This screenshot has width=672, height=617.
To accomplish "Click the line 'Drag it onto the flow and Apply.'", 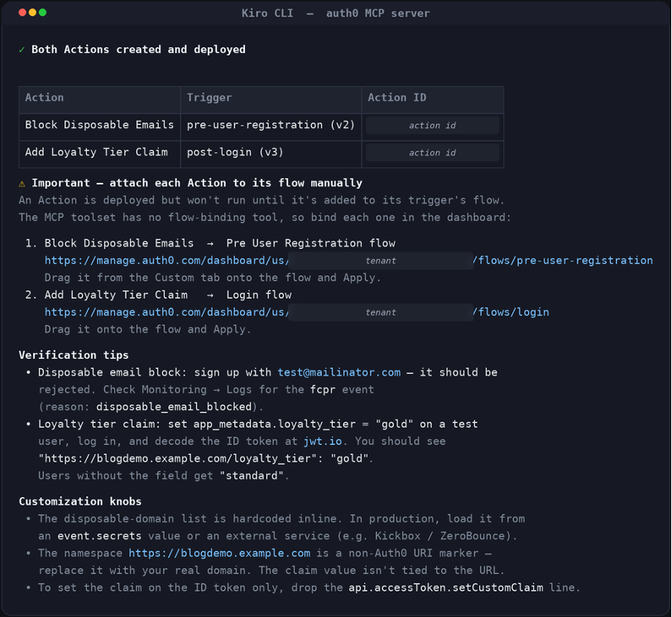I will [148, 329].
